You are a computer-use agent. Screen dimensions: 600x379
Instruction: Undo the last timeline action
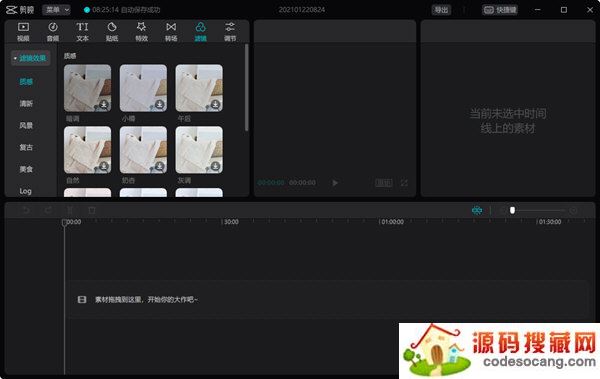tap(26, 210)
